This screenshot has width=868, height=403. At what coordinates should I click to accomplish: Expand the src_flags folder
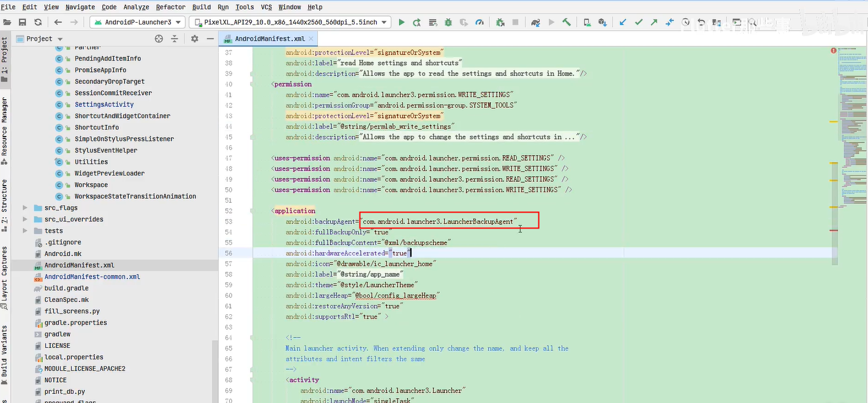[x=25, y=208]
